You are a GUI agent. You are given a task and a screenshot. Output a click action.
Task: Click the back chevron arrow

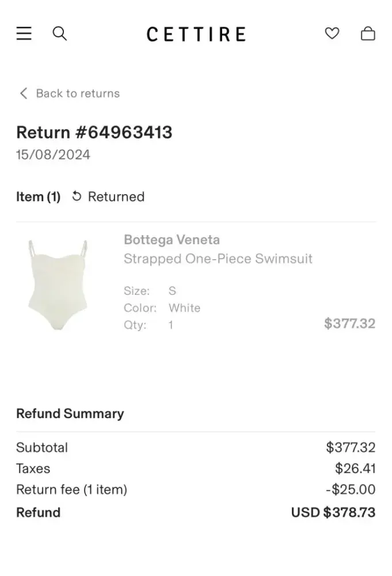pyautogui.click(x=23, y=93)
